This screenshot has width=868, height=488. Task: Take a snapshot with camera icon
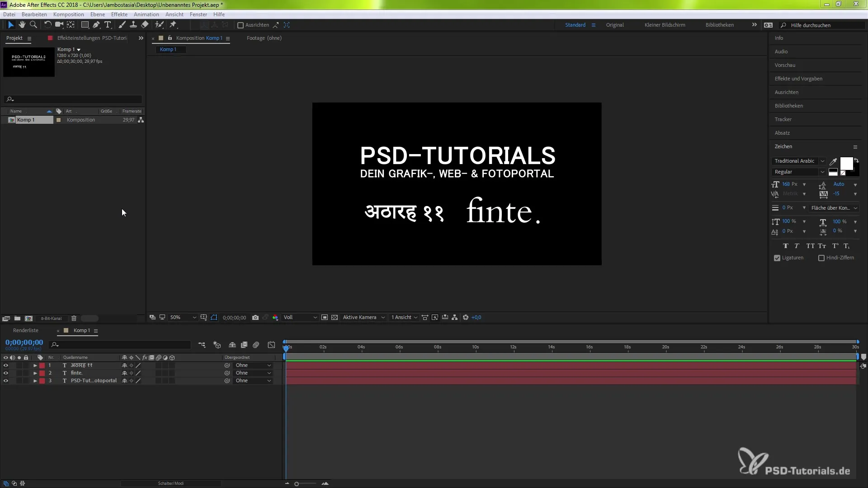pos(255,318)
